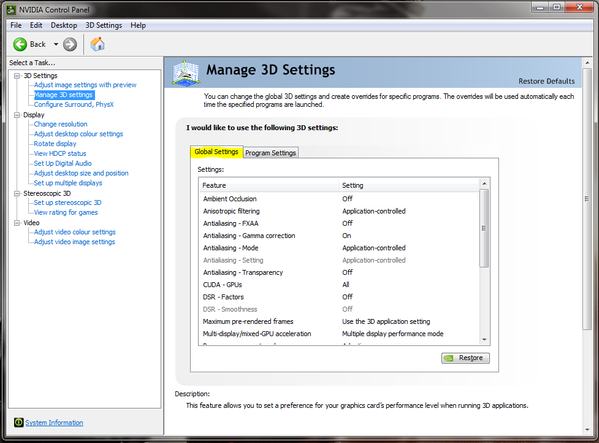Open Adjust video image settings
Viewport: 599px width, 443px height.
coord(74,242)
